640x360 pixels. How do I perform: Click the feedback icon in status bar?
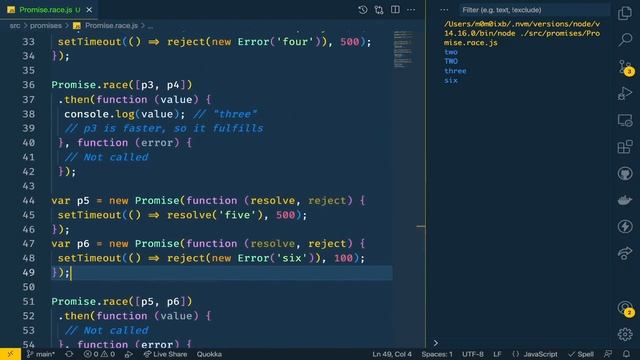608,354
